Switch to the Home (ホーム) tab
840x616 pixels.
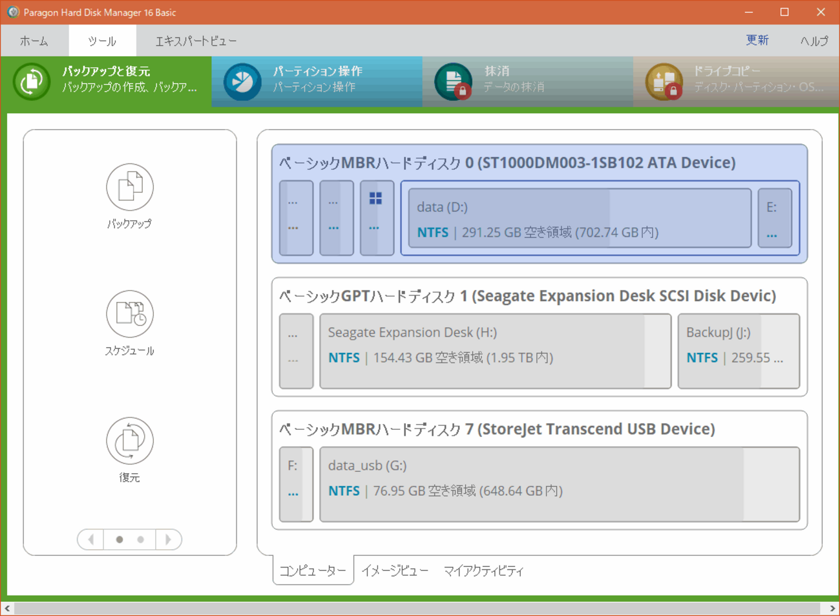34,41
